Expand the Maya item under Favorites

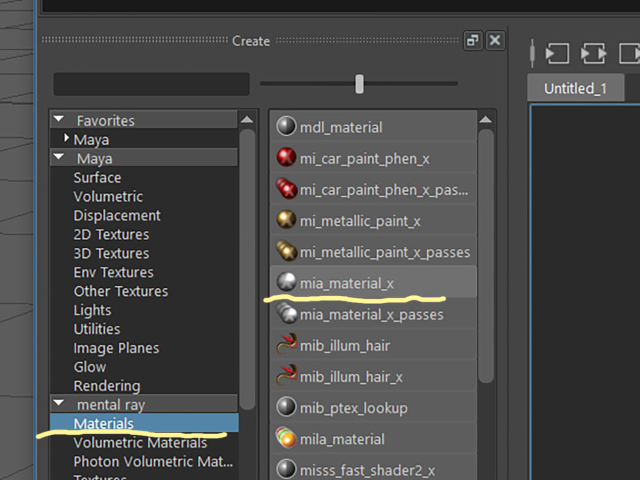pyautogui.click(x=66, y=138)
